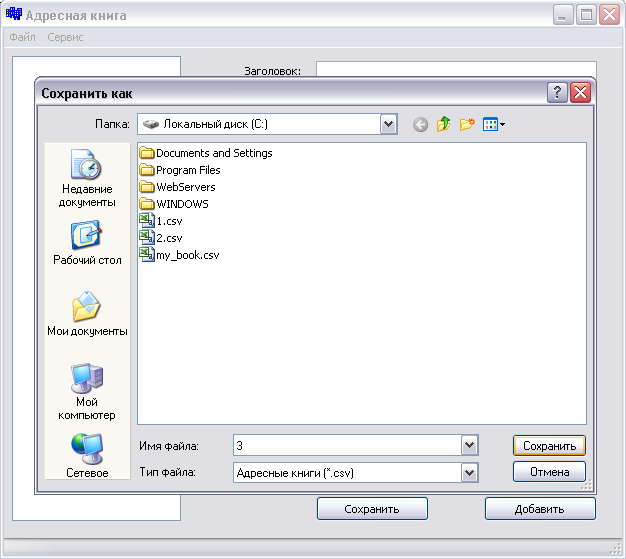Image resolution: width=626 pixels, height=559 pixels.
Task: Click Сохранить button in the dialog
Action: coord(549,446)
